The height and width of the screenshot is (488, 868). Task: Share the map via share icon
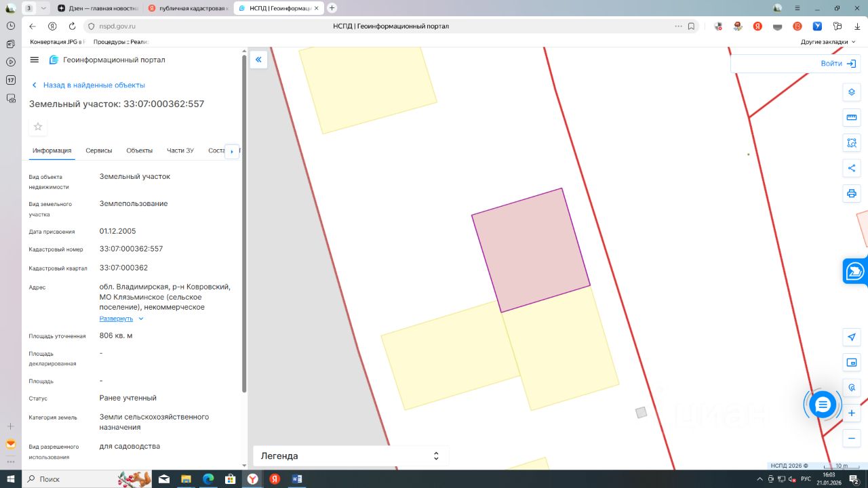click(852, 168)
